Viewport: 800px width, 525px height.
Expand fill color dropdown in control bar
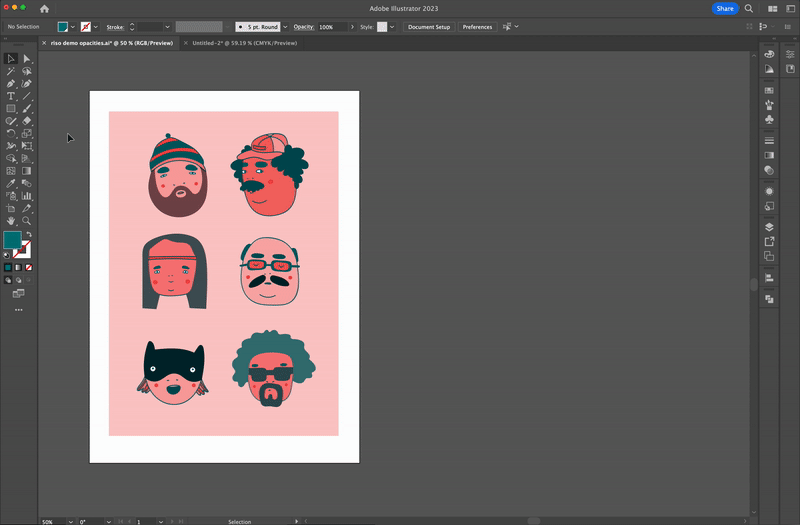click(72, 27)
